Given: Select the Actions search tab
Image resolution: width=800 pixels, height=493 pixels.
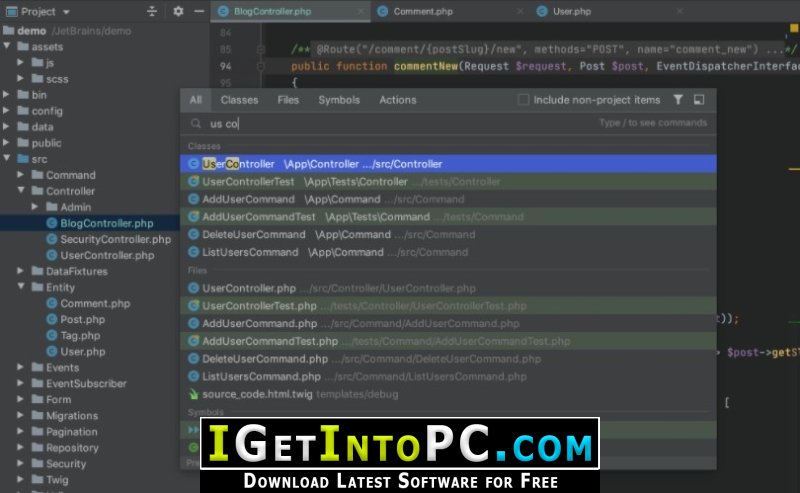Looking at the screenshot, I should click(x=397, y=100).
